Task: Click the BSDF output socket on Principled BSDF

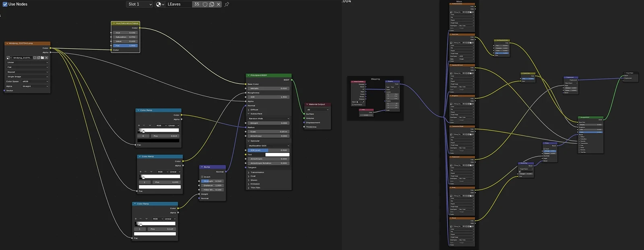Action: 292,80
